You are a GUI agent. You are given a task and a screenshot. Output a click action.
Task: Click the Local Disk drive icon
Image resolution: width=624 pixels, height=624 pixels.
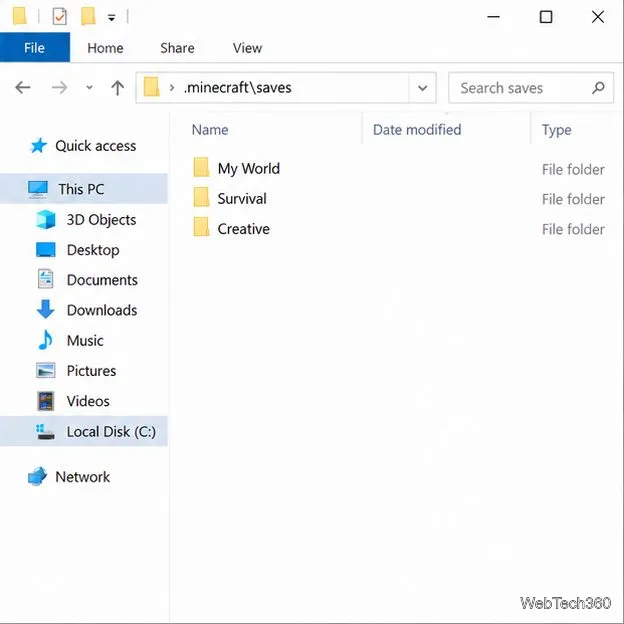coord(45,432)
